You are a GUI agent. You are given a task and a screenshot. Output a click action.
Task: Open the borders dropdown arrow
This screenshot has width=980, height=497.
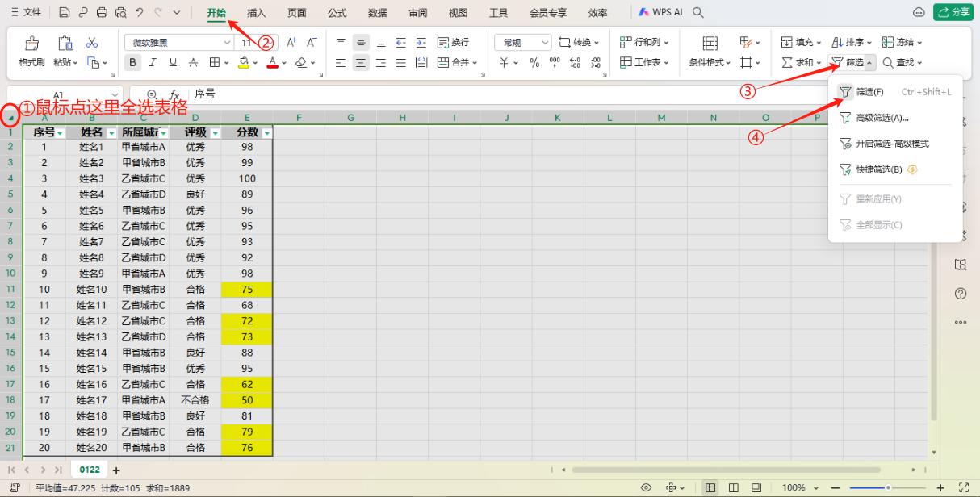[x=228, y=62]
